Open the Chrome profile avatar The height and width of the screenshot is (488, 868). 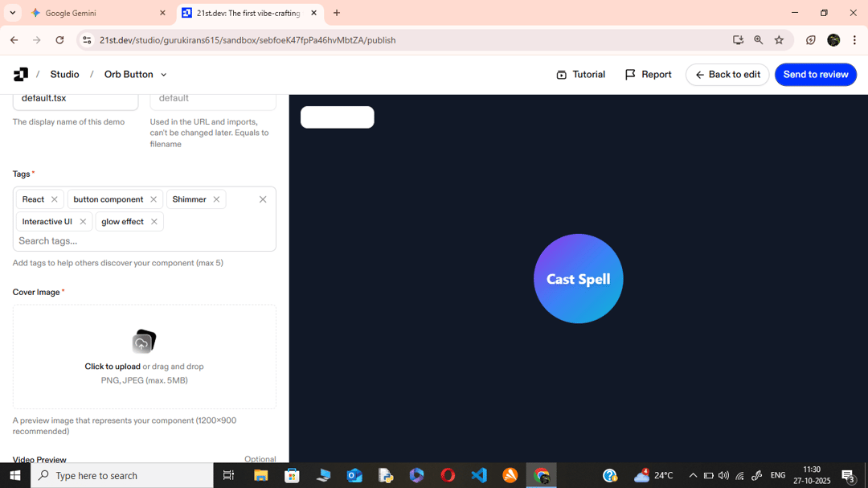pyautogui.click(x=833, y=40)
